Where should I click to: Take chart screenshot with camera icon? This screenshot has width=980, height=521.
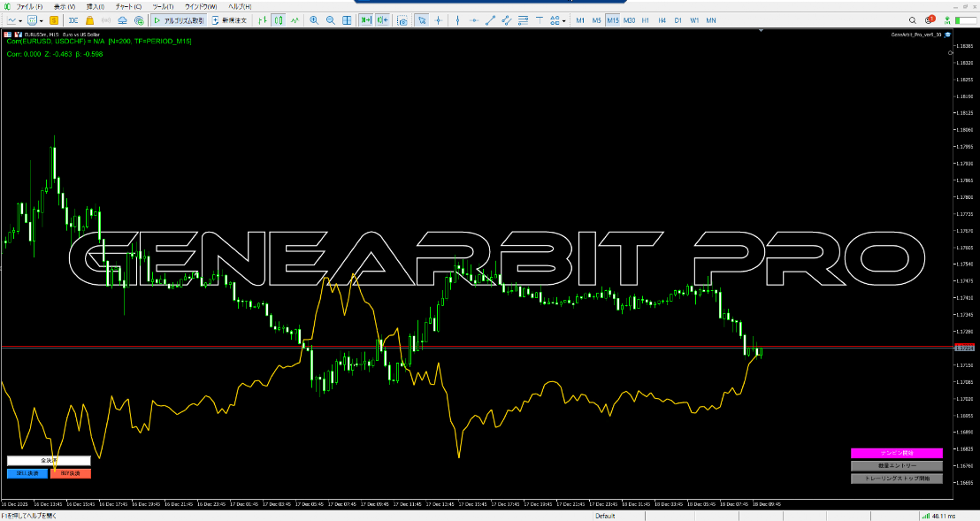coord(402,19)
